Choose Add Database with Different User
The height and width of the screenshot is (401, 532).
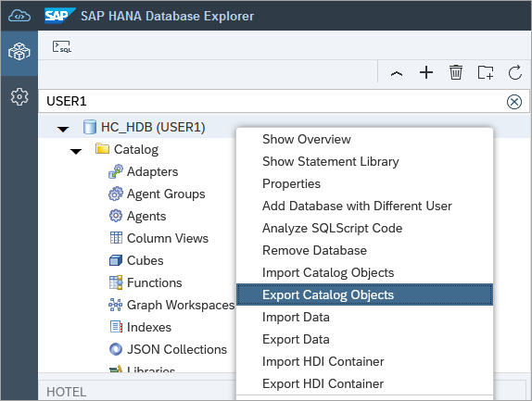coord(365,206)
